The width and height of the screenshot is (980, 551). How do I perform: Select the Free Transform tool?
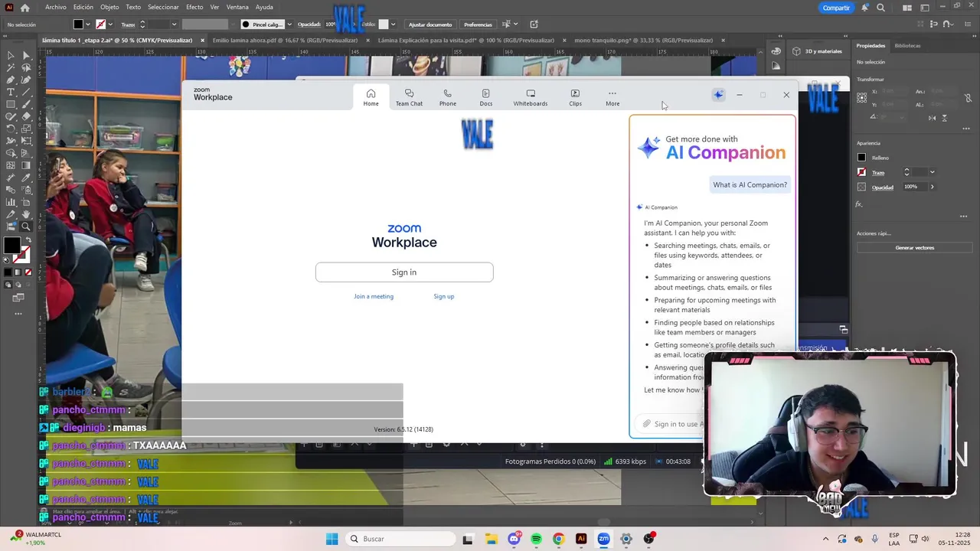coord(26,140)
